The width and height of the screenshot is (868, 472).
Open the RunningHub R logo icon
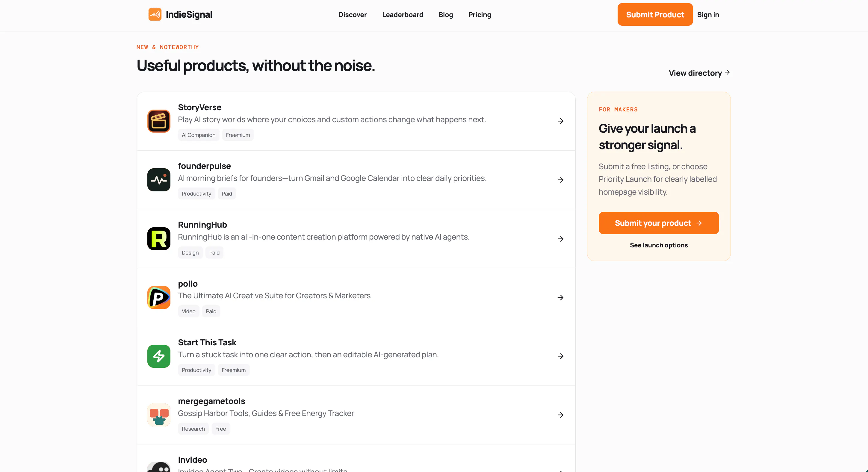click(x=159, y=238)
